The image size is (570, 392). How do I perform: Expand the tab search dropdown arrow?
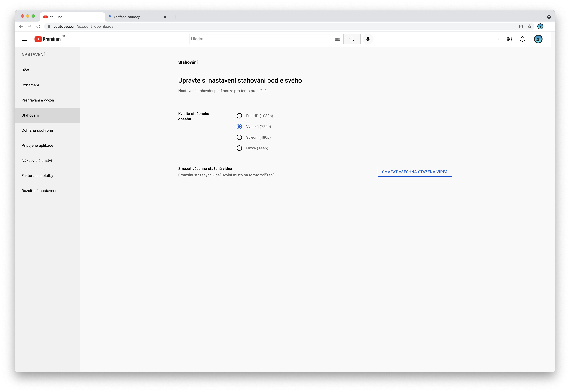pos(549,17)
